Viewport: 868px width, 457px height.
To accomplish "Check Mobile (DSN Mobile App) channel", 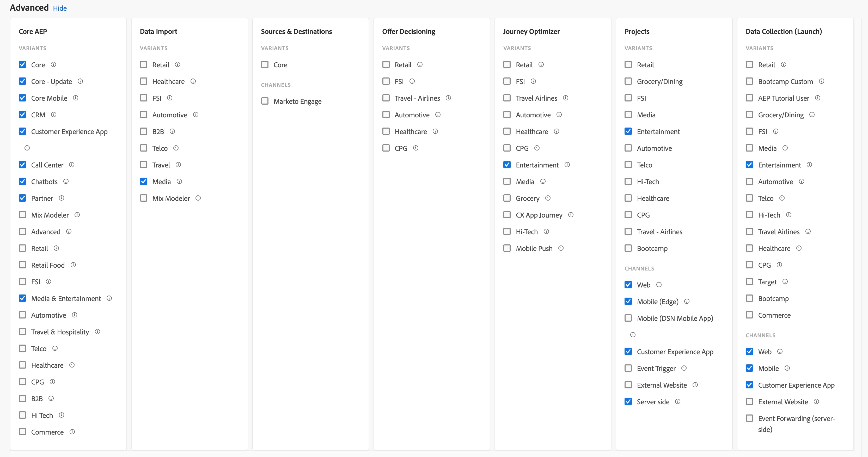I will (x=628, y=318).
